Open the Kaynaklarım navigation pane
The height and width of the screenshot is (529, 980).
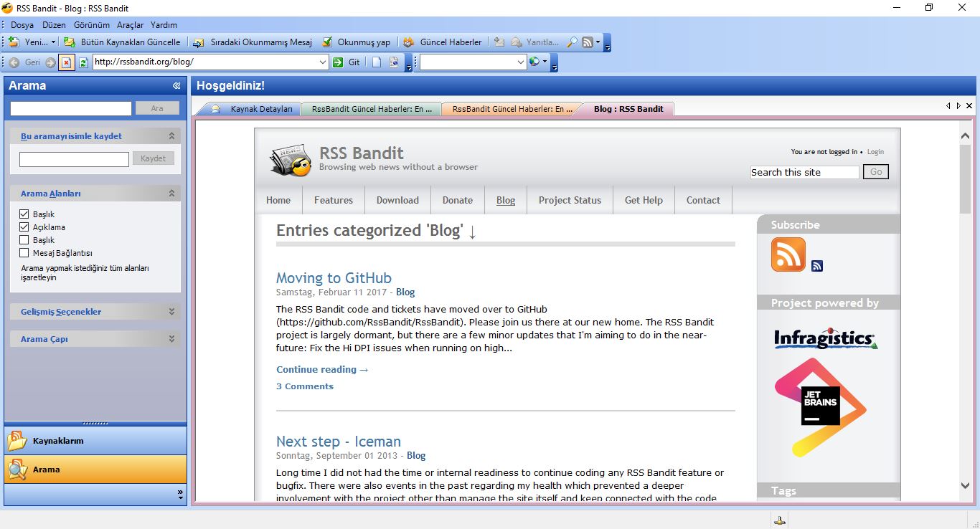pos(95,441)
